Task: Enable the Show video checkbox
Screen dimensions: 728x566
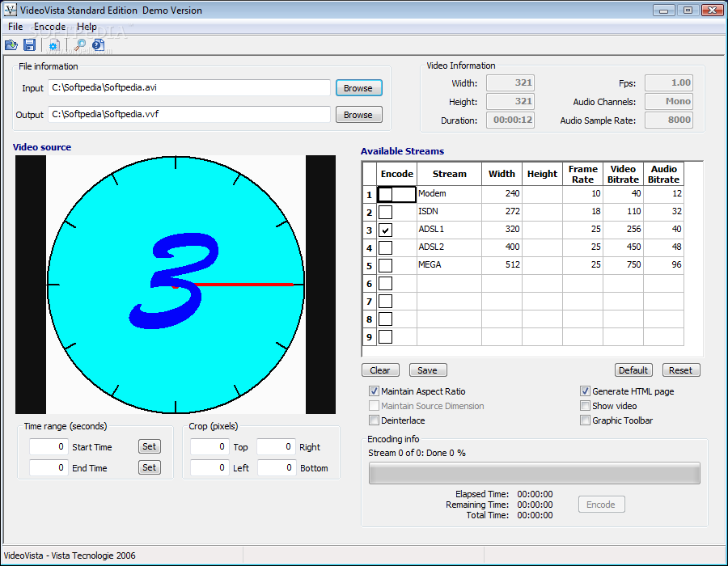Action: [x=585, y=406]
